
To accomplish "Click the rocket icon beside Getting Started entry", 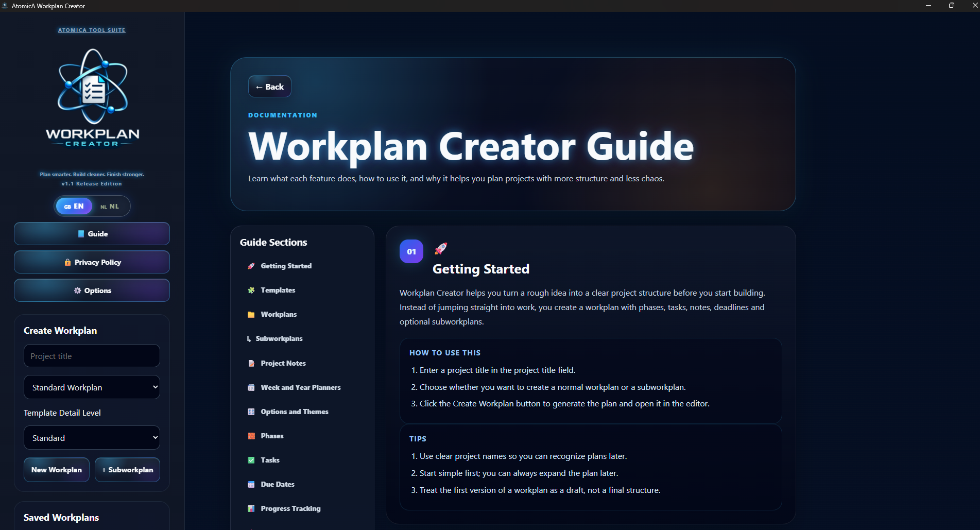I will coord(251,266).
